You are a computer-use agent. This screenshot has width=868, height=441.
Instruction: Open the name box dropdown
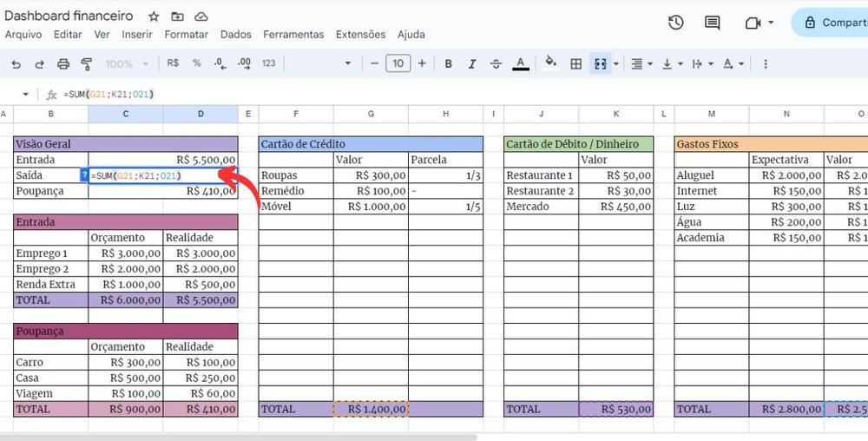tap(25, 95)
